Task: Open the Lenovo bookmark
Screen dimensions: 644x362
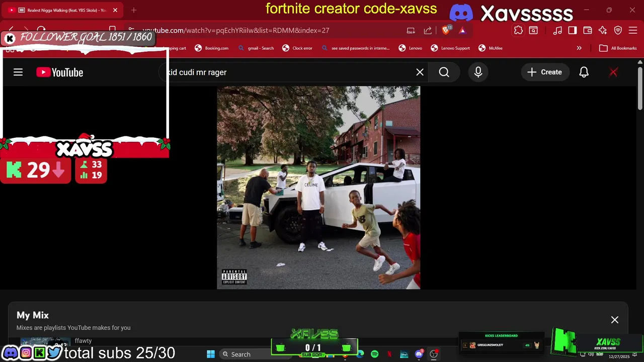Action: click(x=411, y=48)
